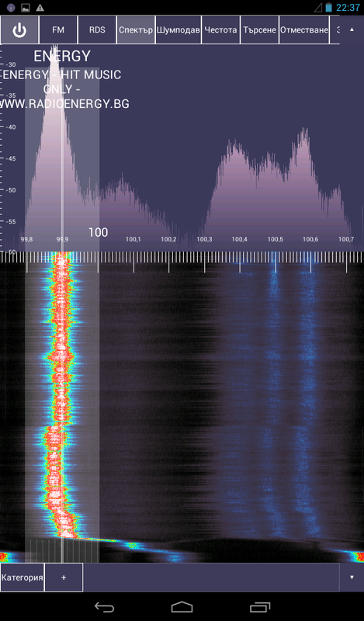Viewport: 364px width, 621px height.
Task: Add preset with plus button
Action: (64, 577)
